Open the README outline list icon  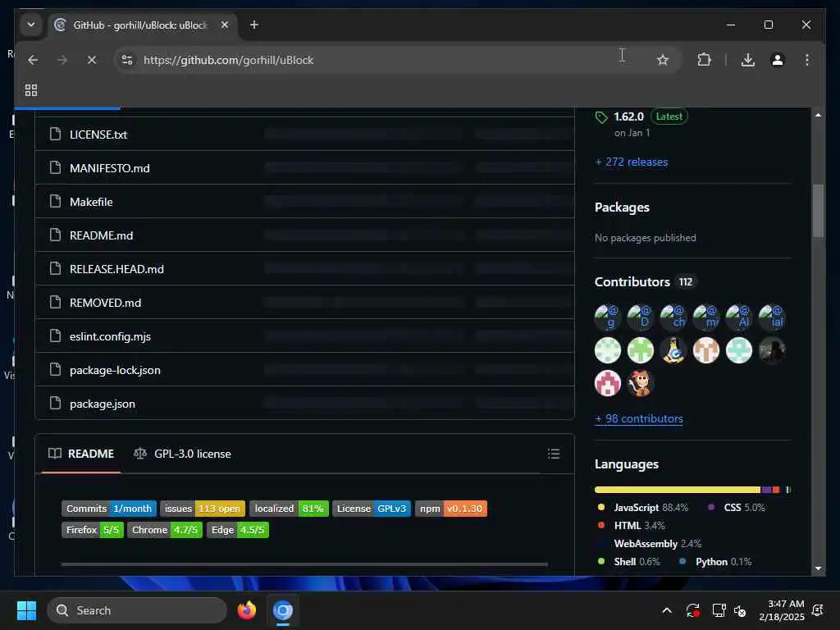[x=554, y=454]
